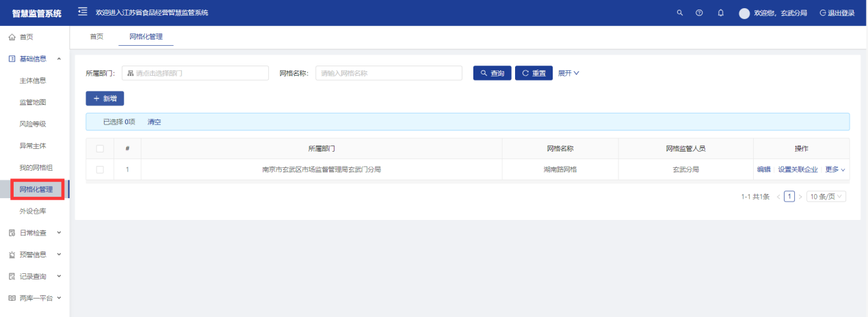Expand more filters with 展开
Image resolution: width=868 pixels, height=317 pixels.
coord(568,73)
